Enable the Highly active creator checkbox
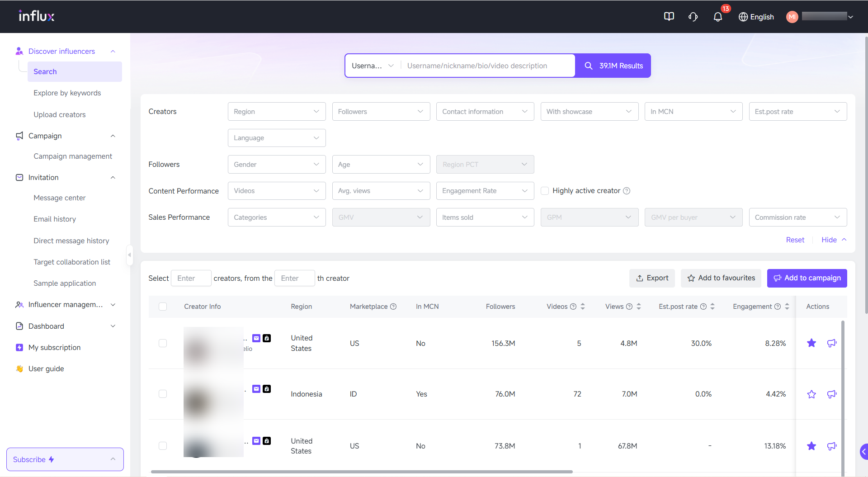This screenshot has width=868, height=477. click(x=545, y=191)
